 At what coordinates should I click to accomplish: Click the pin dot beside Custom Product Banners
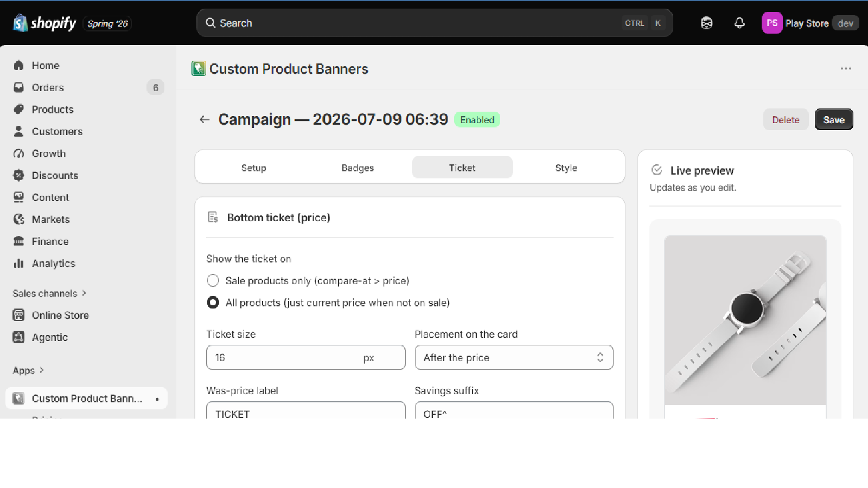point(157,399)
